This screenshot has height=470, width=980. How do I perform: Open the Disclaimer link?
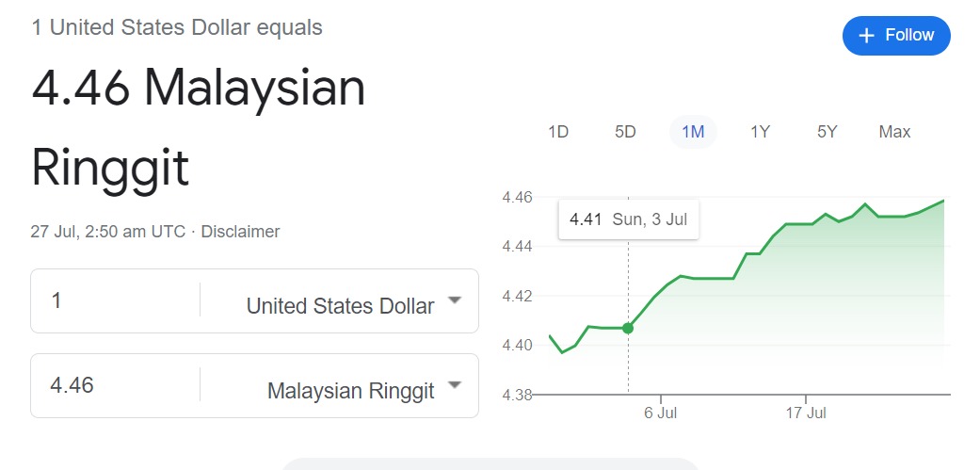click(x=240, y=232)
